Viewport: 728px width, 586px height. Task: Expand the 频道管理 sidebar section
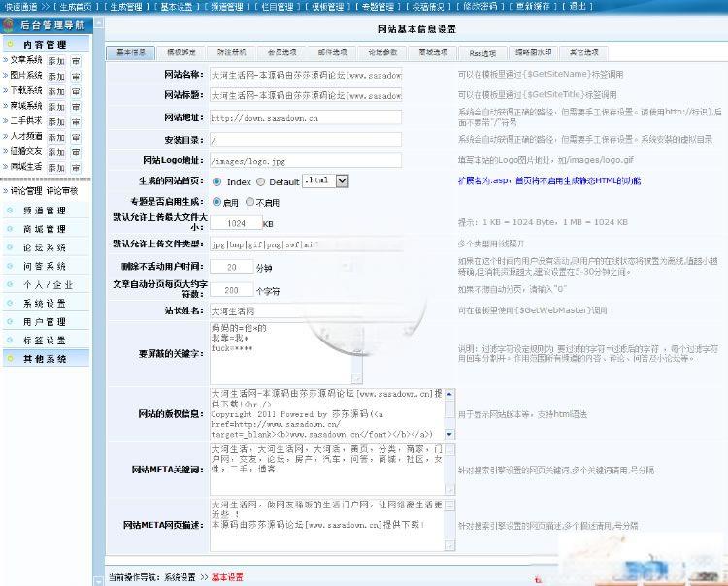pyautogui.click(x=45, y=210)
